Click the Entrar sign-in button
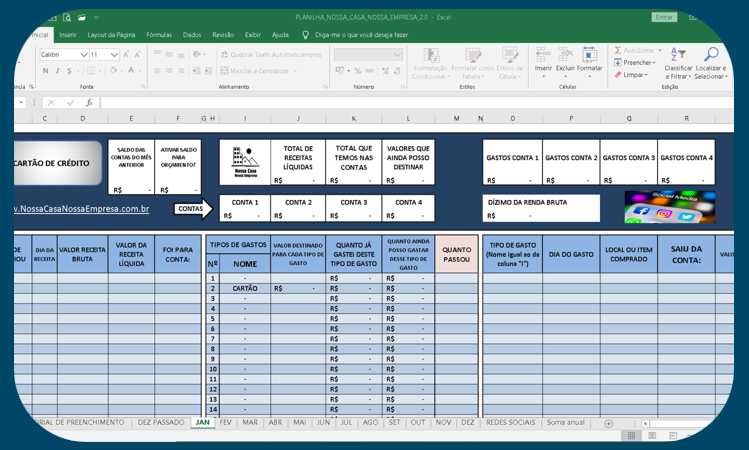749x450 pixels. (664, 17)
